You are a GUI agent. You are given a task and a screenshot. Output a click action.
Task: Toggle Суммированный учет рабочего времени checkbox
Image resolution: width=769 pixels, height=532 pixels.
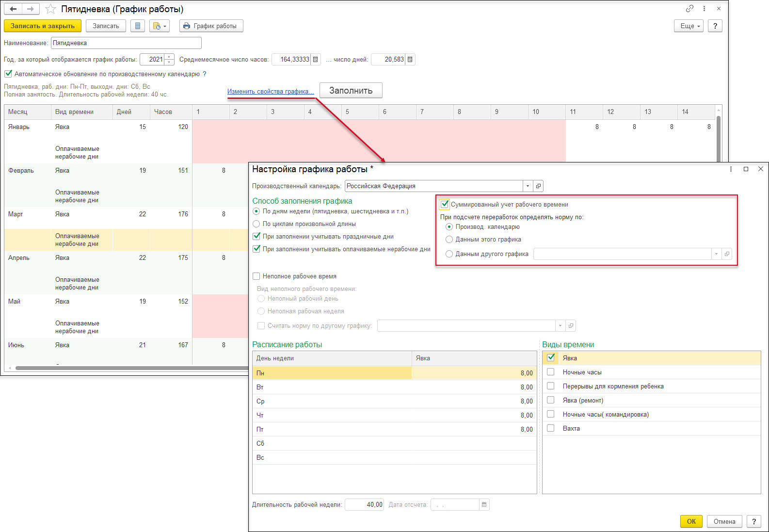[x=445, y=204]
